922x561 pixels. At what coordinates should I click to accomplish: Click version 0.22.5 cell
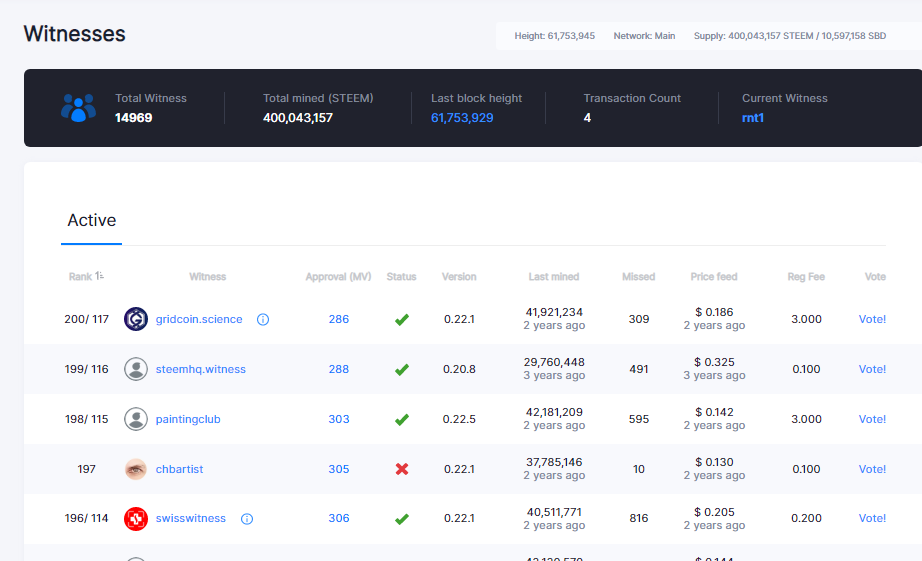point(459,419)
